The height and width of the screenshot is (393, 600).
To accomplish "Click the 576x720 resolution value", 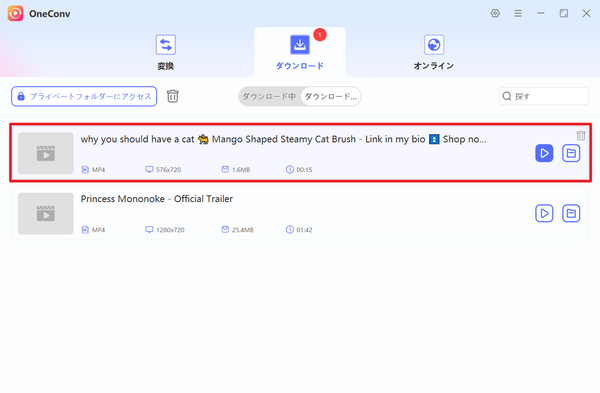I will coord(168,170).
